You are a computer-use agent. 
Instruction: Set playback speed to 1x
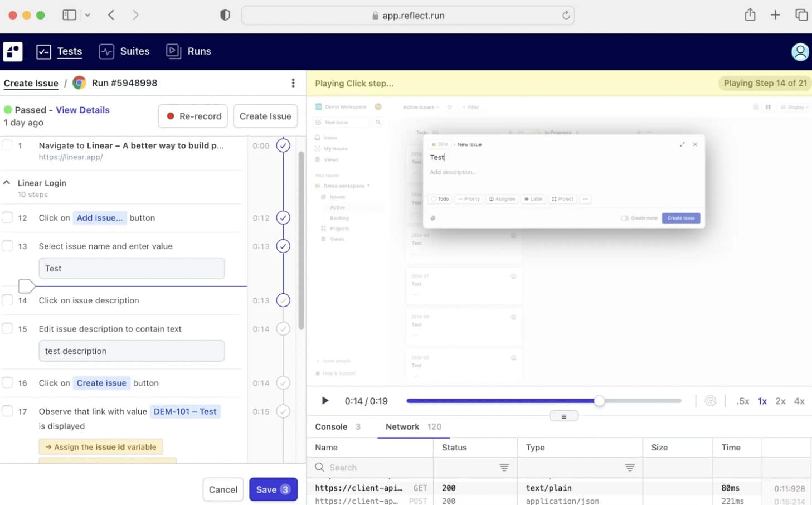click(x=762, y=401)
